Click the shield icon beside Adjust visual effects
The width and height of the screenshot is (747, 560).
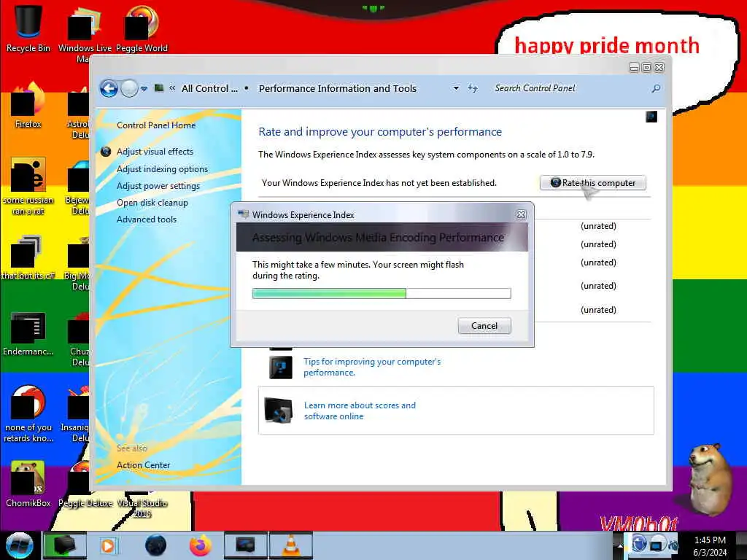tap(106, 152)
